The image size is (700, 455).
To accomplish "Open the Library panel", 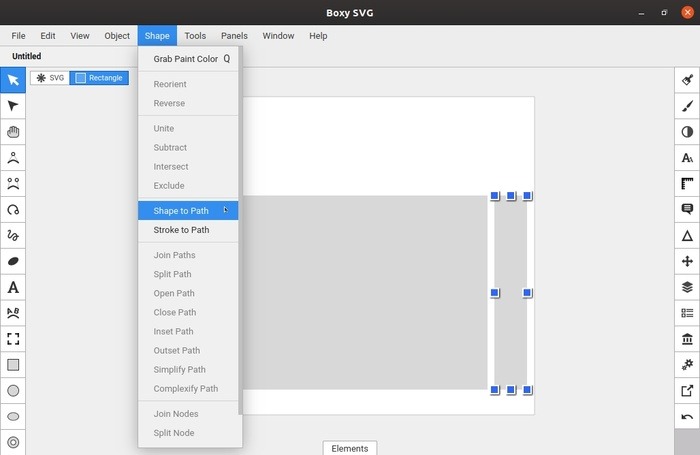I will pyautogui.click(x=687, y=339).
